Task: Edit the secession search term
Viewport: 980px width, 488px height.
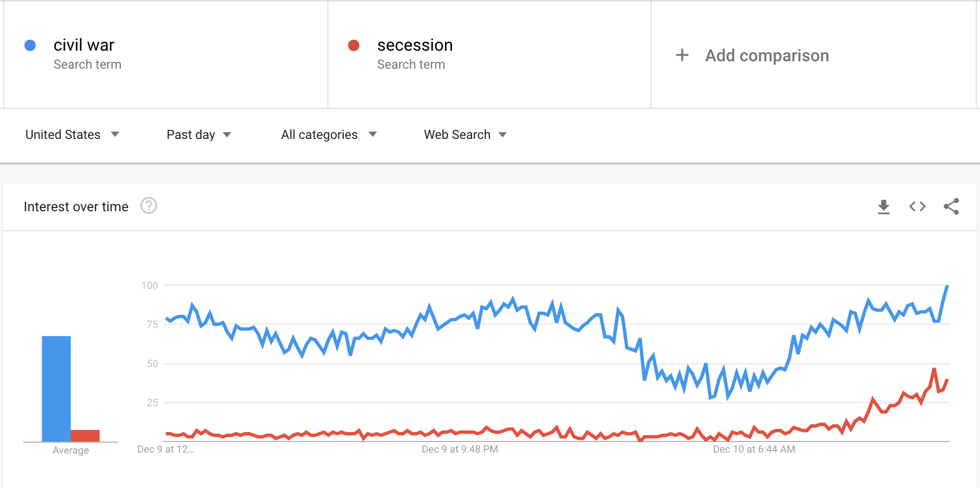Action: click(415, 45)
